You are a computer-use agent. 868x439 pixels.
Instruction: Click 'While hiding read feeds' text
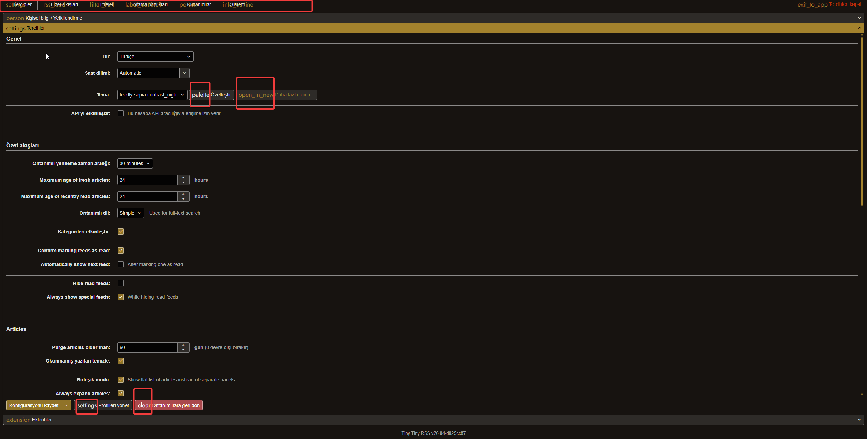[x=153, y=297]
